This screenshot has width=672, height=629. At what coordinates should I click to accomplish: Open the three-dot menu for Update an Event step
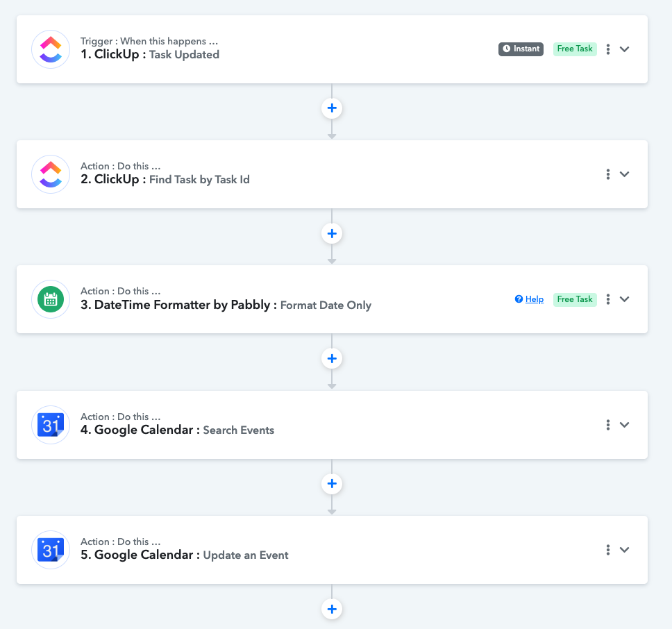coord(607,550)
